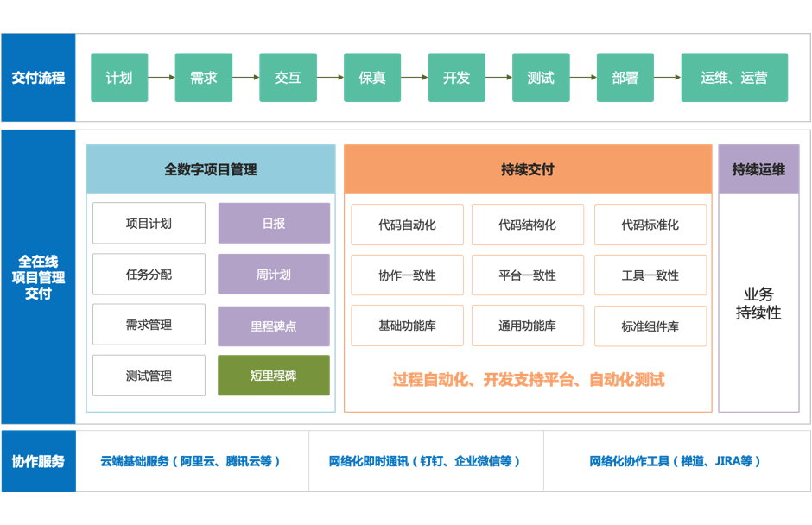The height and width of the screenshot is (525, 812).
Task: Click the 测试管理 box
Action: [x=149, y=376]
